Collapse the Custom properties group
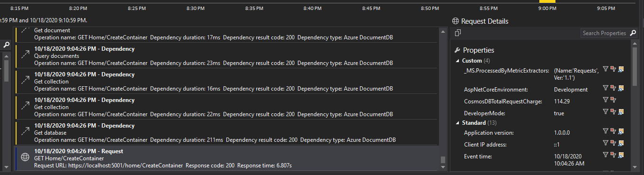 coord(457,61)
